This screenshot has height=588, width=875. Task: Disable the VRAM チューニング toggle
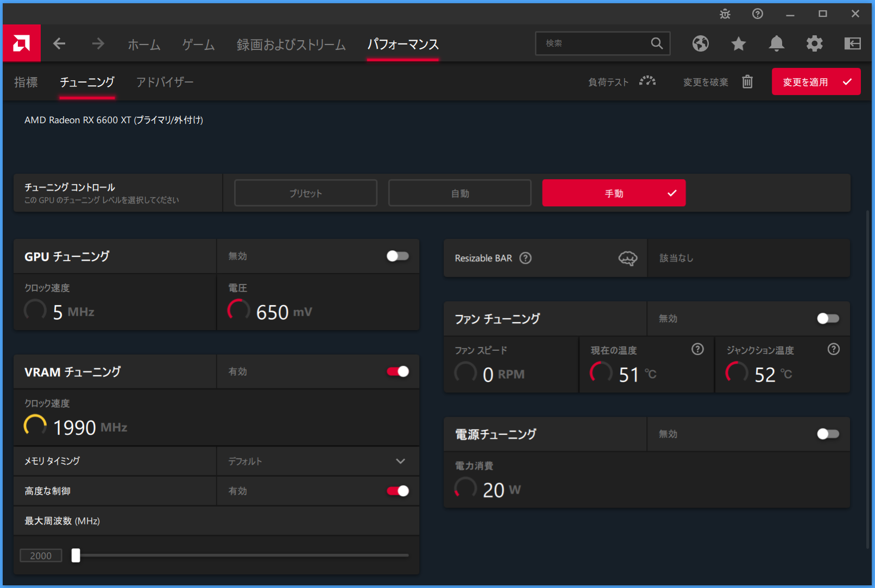pyautogui.click(x=398, y=371)
